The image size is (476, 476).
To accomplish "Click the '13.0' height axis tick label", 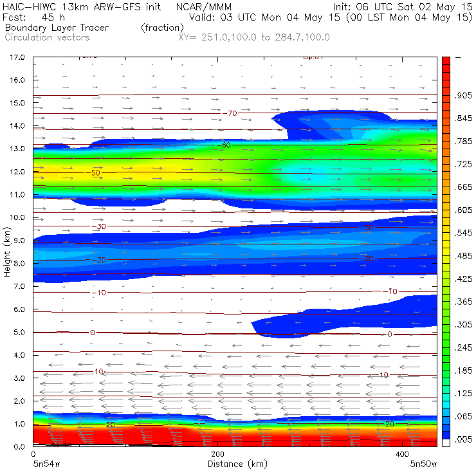I will click(17, 149).
